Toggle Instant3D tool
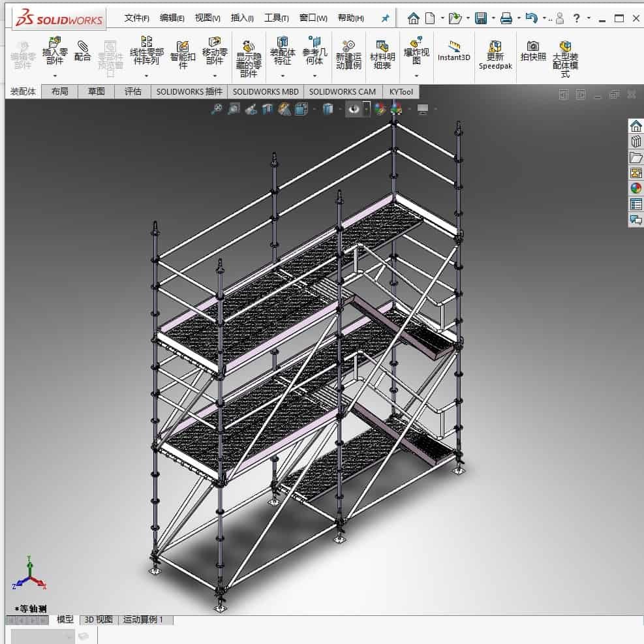 click(454, 52)
